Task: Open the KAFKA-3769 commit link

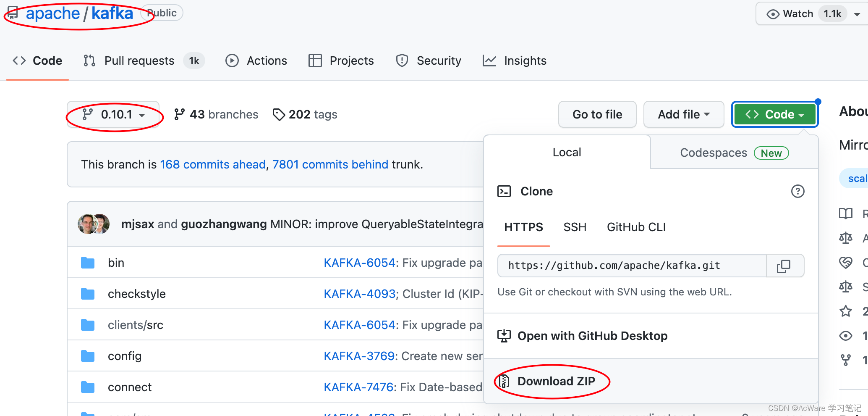Action: [360, 356]
